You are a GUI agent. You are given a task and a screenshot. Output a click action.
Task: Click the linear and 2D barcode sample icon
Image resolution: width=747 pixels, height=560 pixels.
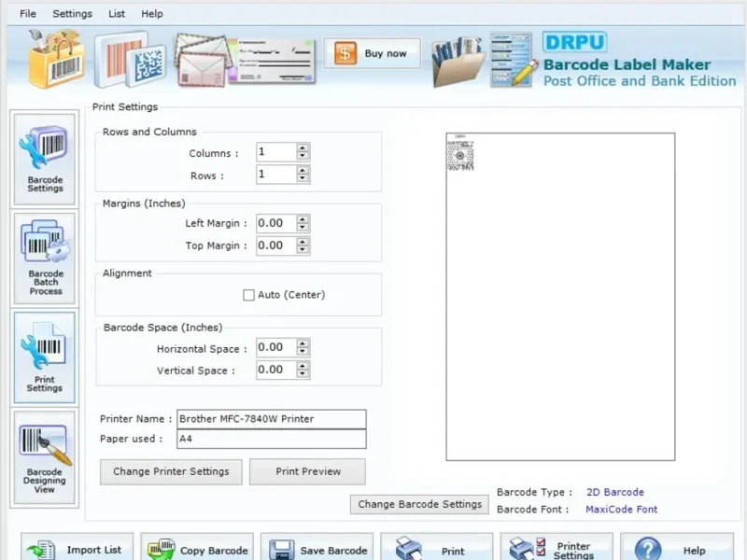pyautogui.click(x=130, y=61)
